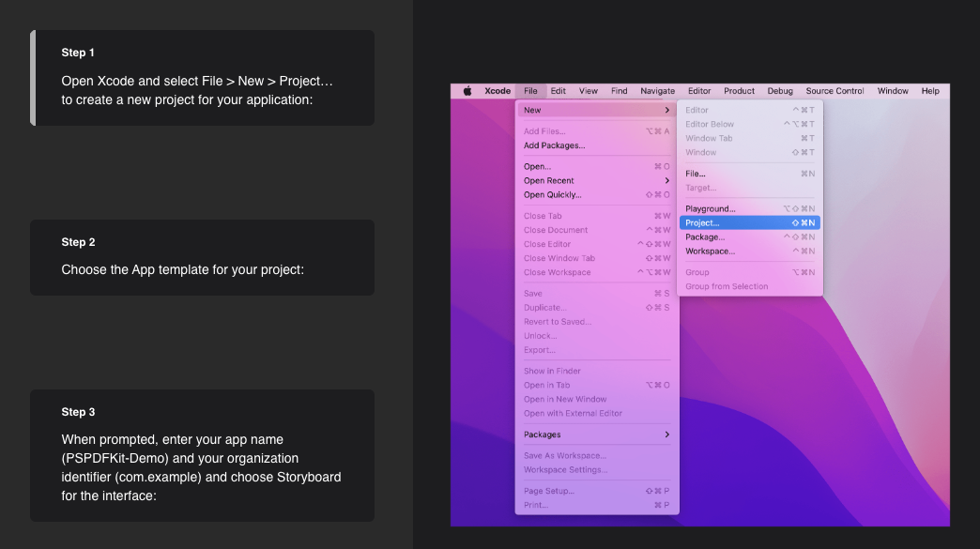This screenshot has width=980, height=549.
Task: Select the Step 3 instruction card
Action: [203, 455]
